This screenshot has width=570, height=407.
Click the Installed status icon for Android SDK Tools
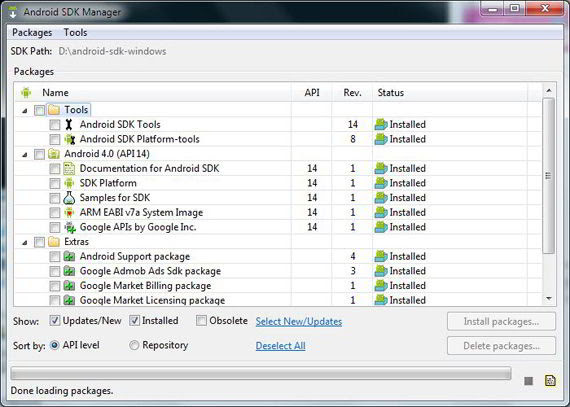[x=381, y=125]
